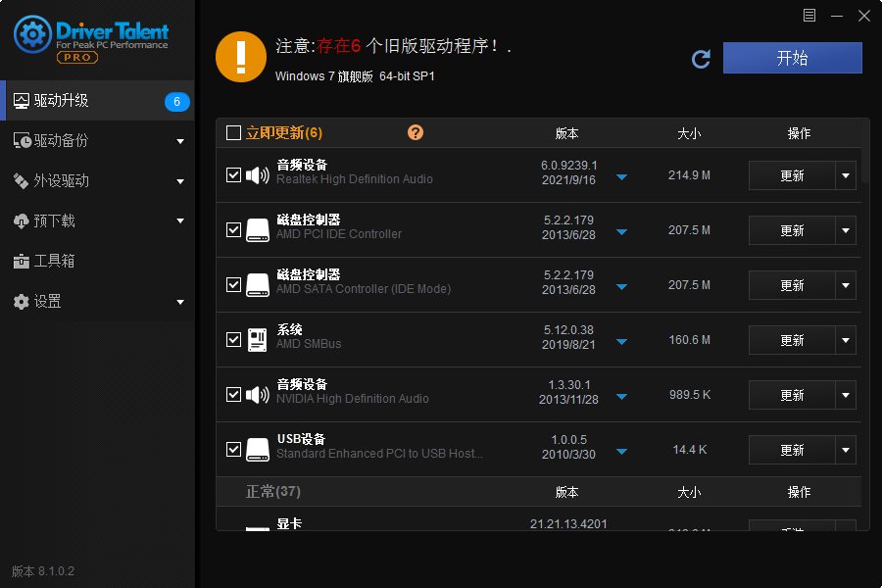Click the refresh scan icon
The height and width of the screenshot is (588, 882).
pos(701,59)
